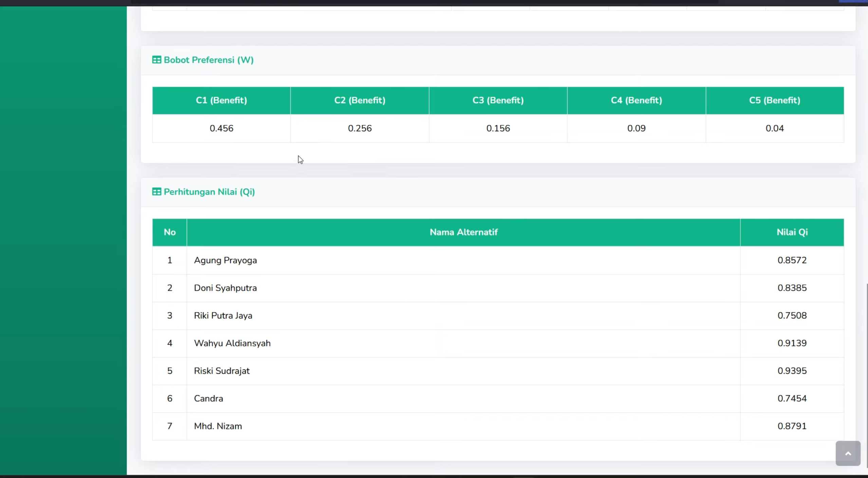This screenshot has height=478, width=868.
Task: Select the Qi value 0.8385
Action: pos(792,288)
